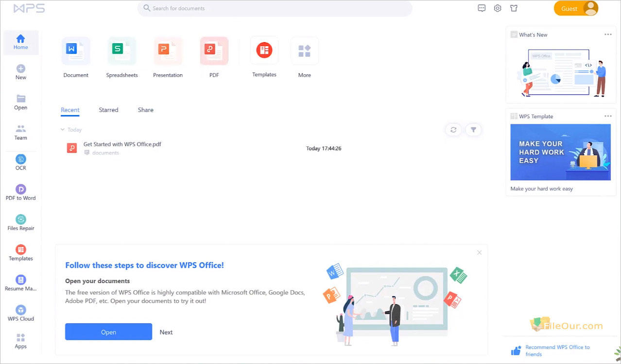Viewport: 621px width, 364px height.
Task: Click the Search for documents field
Action: point(275,8)
